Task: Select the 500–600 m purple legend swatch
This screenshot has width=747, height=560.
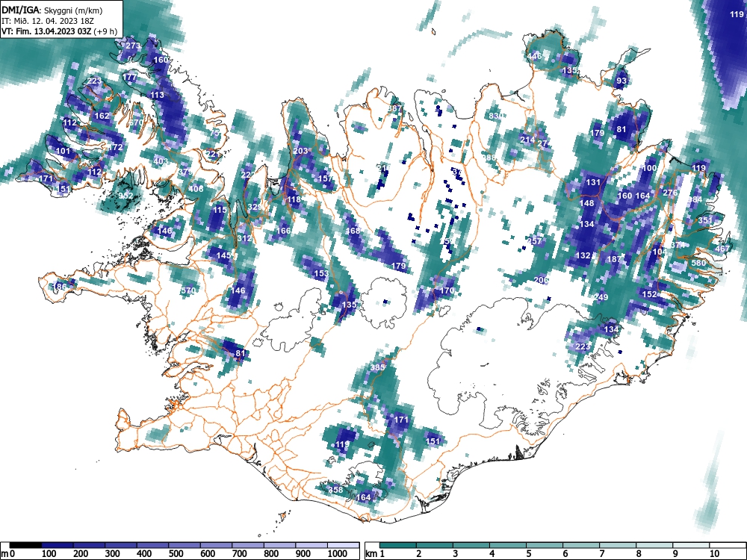Action: click(185, 545)
